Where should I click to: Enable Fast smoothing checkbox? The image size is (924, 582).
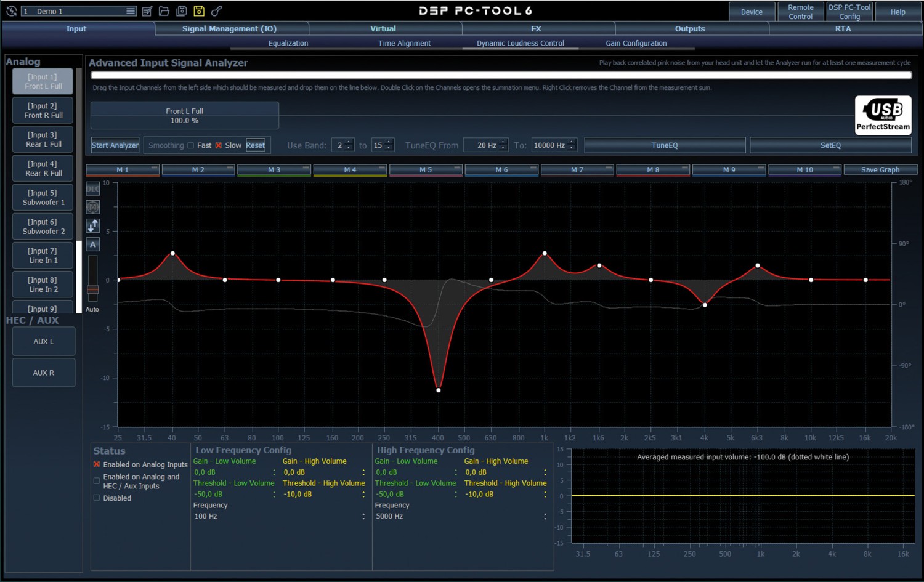pyautogui.click(x=191, y=145)
